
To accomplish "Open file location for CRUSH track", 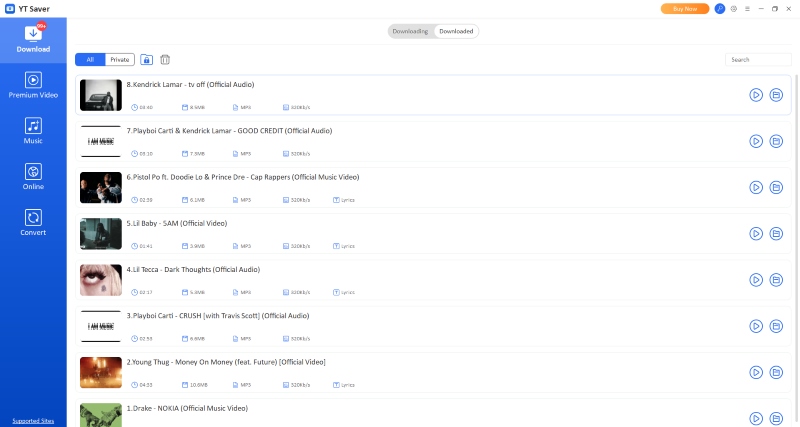I will (x=776, y=326).
